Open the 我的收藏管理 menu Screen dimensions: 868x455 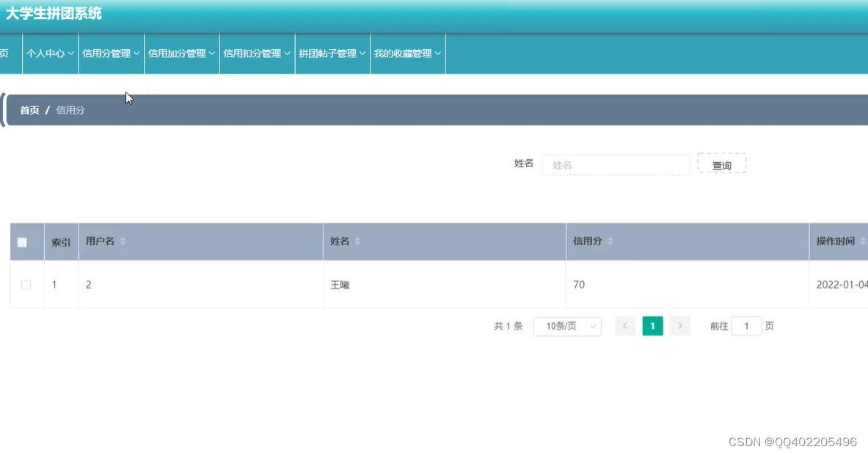click(x=407, y=53)
